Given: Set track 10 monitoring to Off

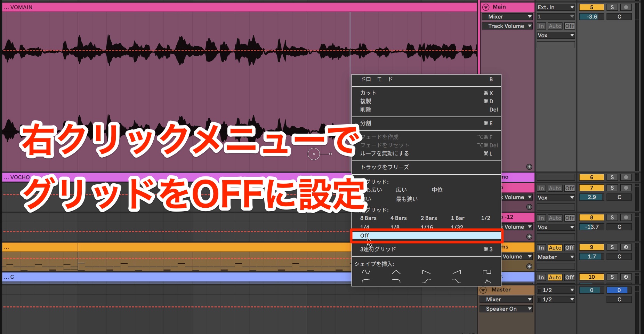Looking at the screenshot, I should pyautogui.click(x=570, y=277).
